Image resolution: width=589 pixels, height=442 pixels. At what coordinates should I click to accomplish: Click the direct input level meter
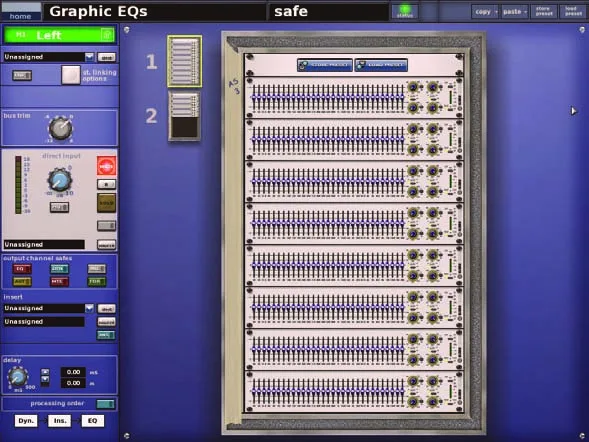click(x=18, y=185)
